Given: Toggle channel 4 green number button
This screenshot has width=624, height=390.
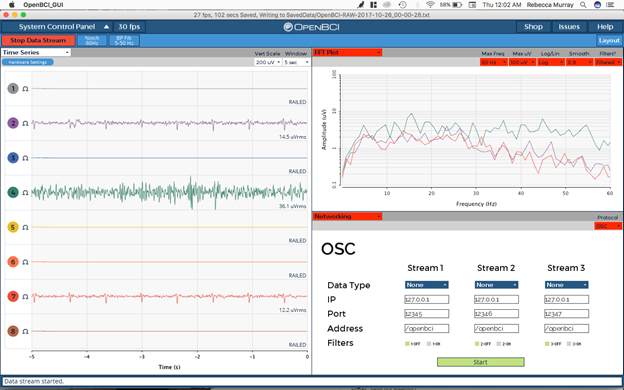Looking at the screenshot, I should click(13, 192).
